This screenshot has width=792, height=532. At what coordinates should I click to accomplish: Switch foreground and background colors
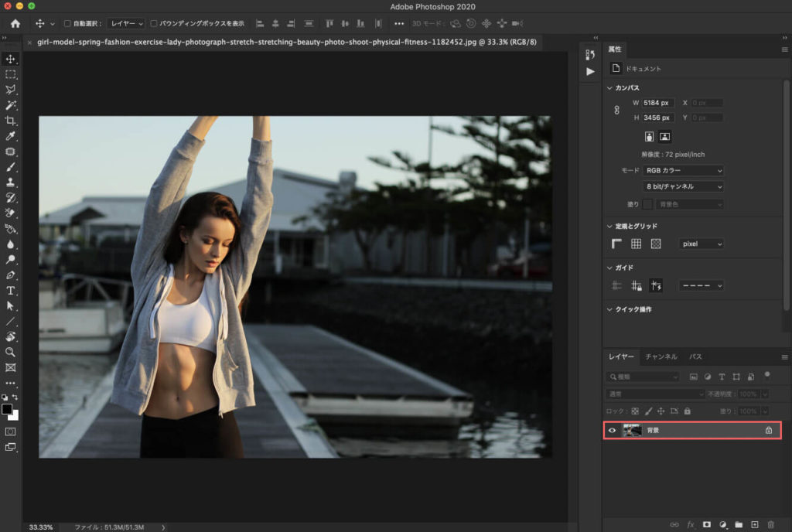pyautogui.click(x=15, y=397)
